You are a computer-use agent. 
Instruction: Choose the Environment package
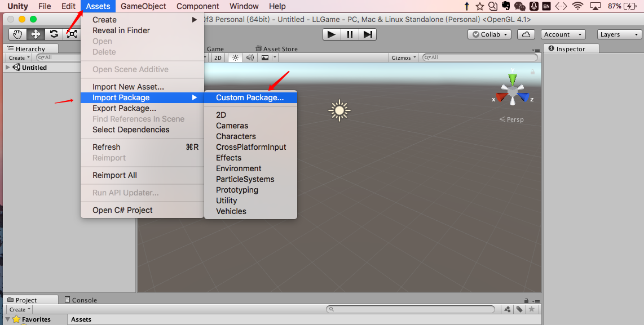[x=250, y=168]
